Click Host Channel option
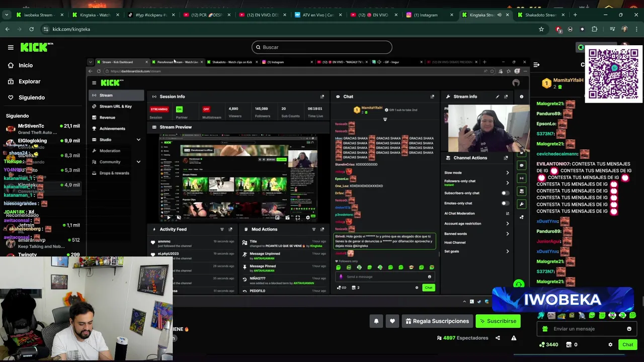The image size is (644, 362). click(x=455, y=242)
